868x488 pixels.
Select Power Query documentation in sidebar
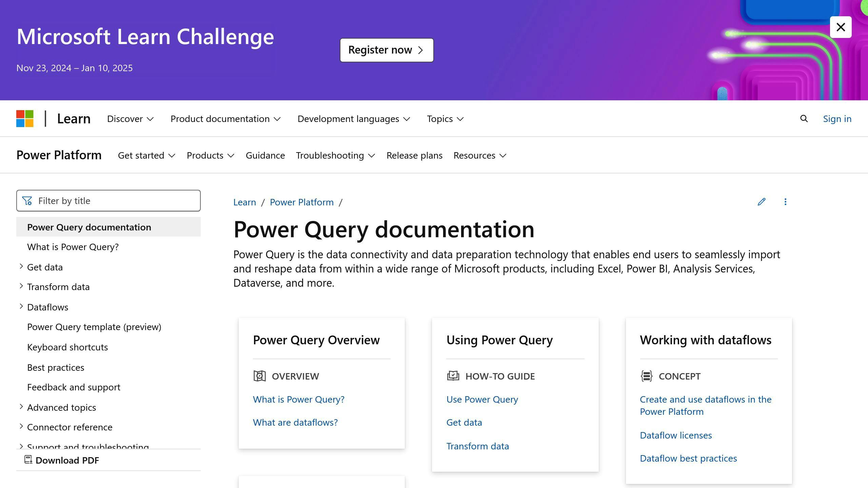(108, 227)
